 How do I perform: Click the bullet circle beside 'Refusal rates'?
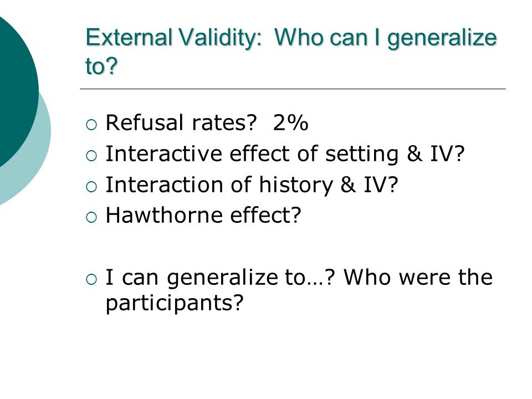[91, 125]
